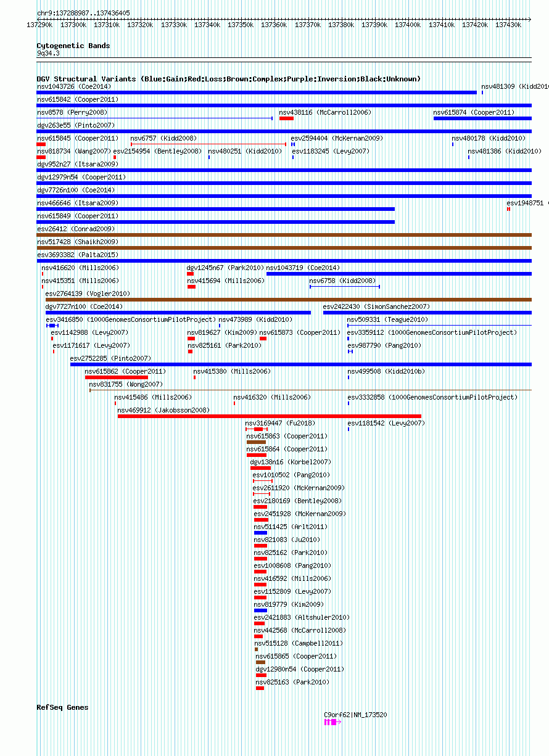This screenshot has width=549, height=756.
Task: Click the Cytogenetic Bands track title
Action: click(x=73, y=46)
